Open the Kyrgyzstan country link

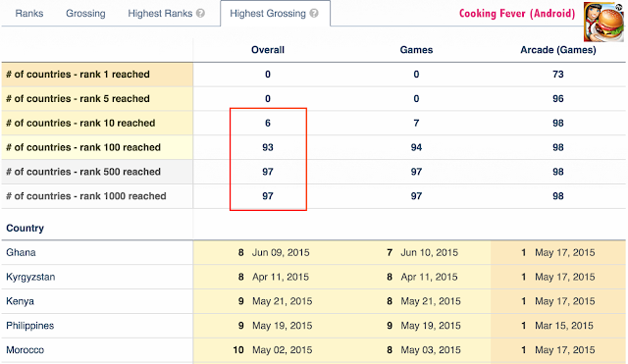30,277
